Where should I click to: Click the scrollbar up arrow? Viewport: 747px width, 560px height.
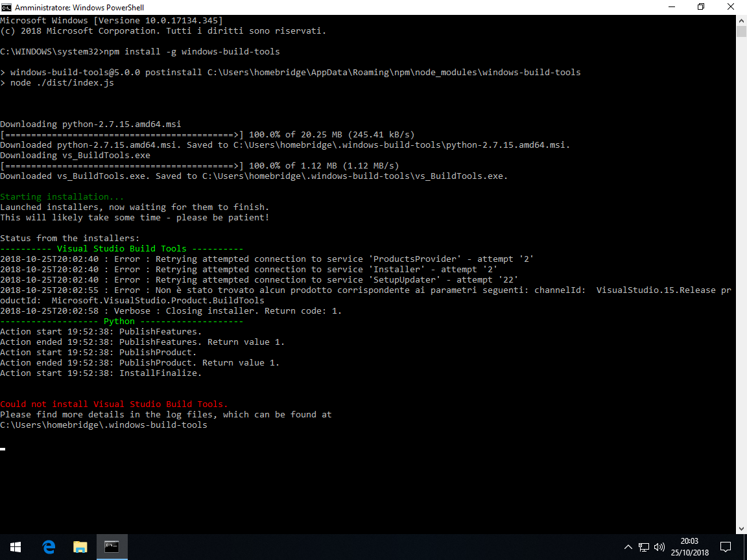[741, 20]
